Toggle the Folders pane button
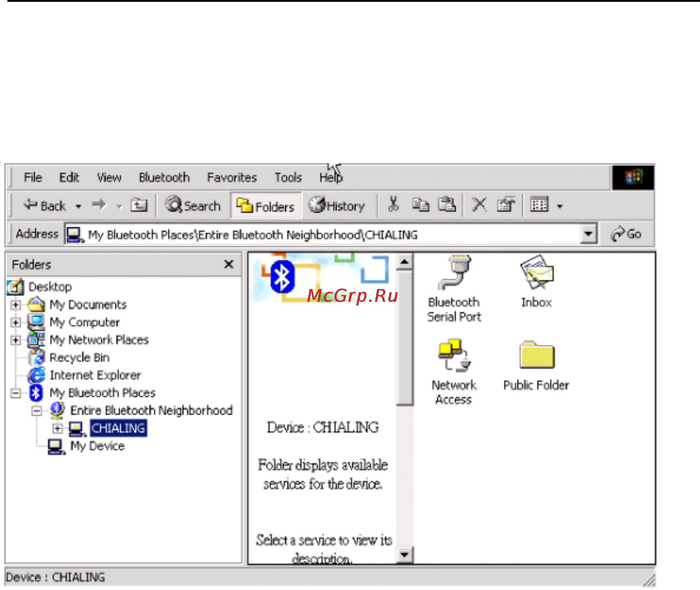Viewport: 700px width, 590px height. [266, 206]
